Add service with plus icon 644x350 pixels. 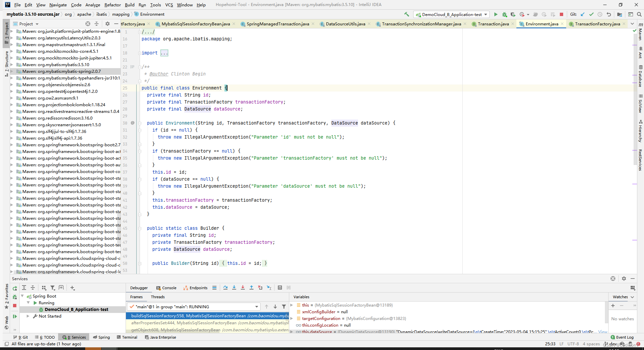pyautogui.click(x=72, y=288)
